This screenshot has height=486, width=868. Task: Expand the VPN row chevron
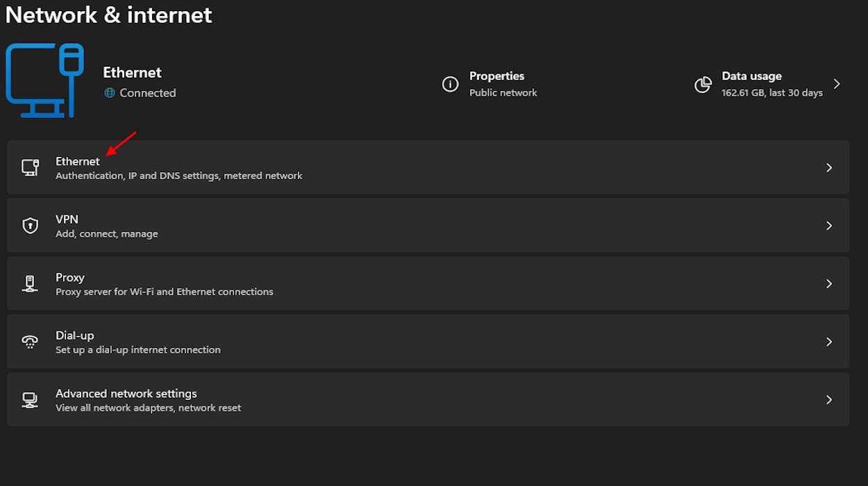(828, 226)
